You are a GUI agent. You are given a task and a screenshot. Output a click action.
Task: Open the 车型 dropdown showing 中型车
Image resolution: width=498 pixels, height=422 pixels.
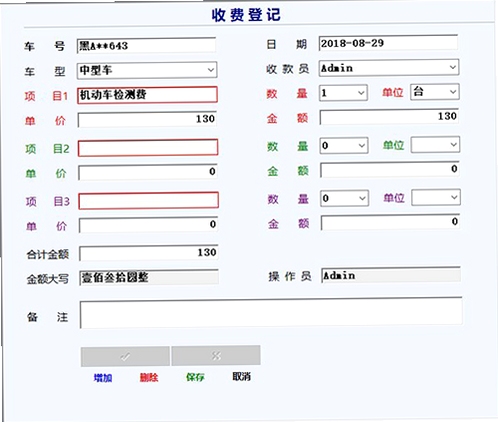(x=147, y=70)
